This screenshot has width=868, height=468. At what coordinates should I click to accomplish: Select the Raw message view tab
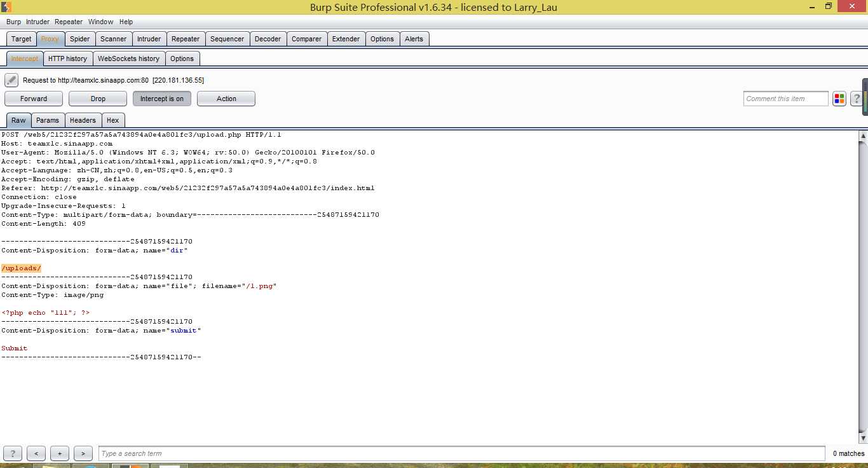[x=19, y=120]
